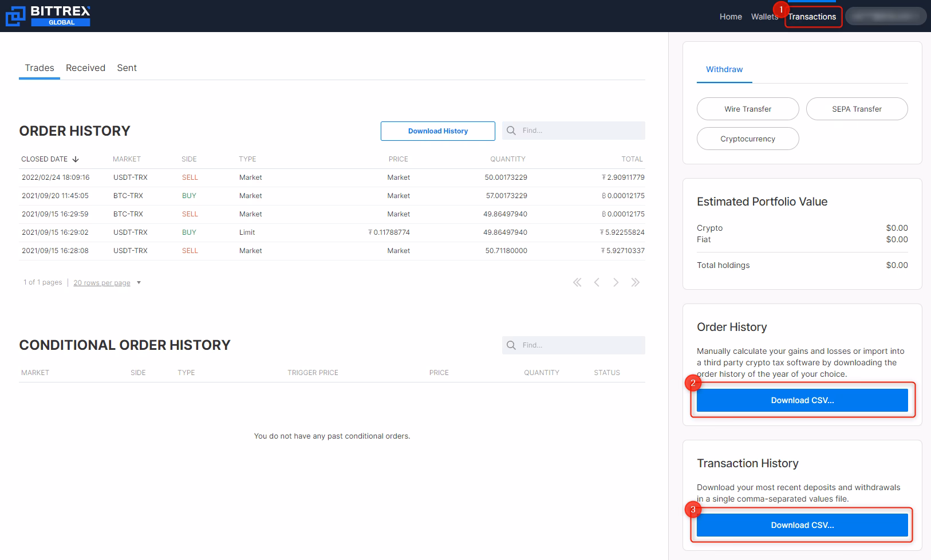
Task: Click the sort arrow next to Closed Date
Action: coord(76,159)
